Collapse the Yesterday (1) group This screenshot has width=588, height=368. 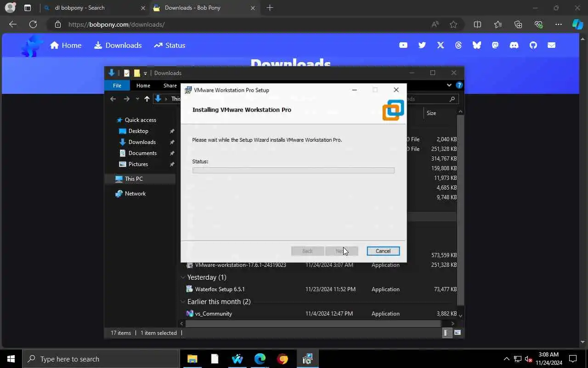click(183, 277)
